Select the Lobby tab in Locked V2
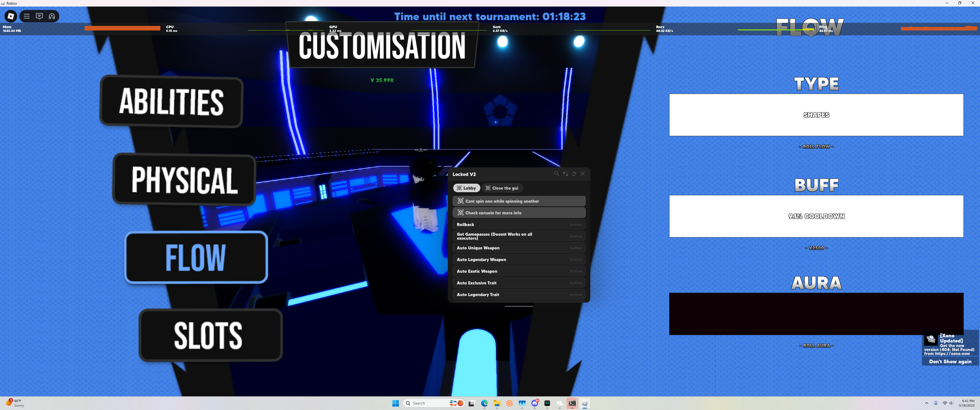 pos(466,188)
